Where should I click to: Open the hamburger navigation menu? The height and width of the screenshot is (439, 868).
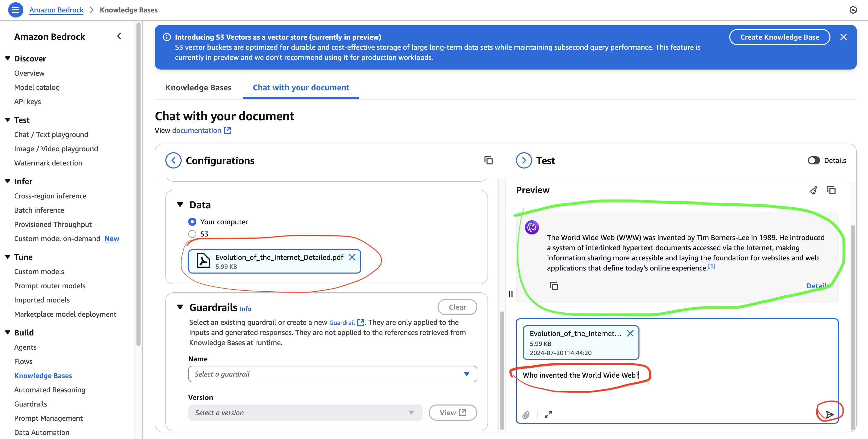click(x=15, y=10)
